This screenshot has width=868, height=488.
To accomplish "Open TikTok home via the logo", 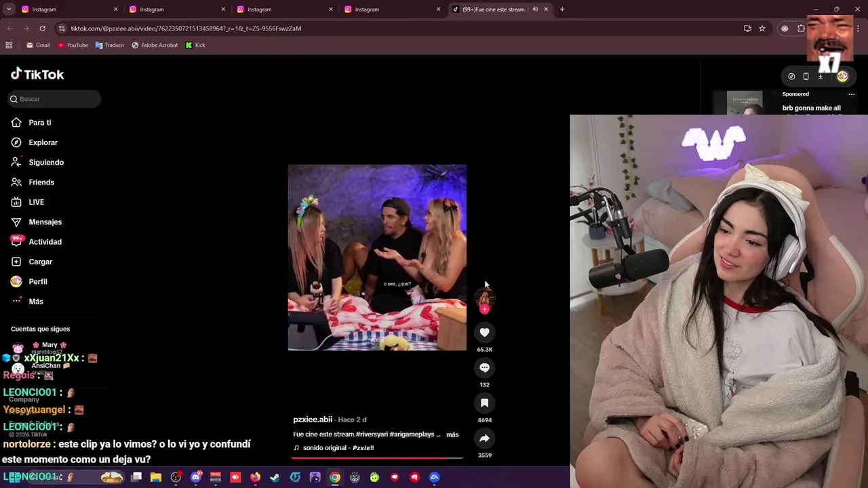I will tap(37, 74).
